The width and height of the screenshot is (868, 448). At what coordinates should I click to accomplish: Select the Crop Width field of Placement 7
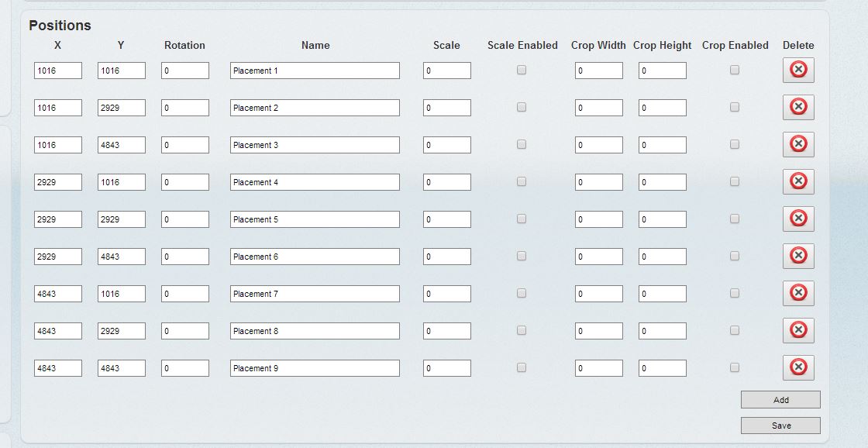(x=599, y=294)
